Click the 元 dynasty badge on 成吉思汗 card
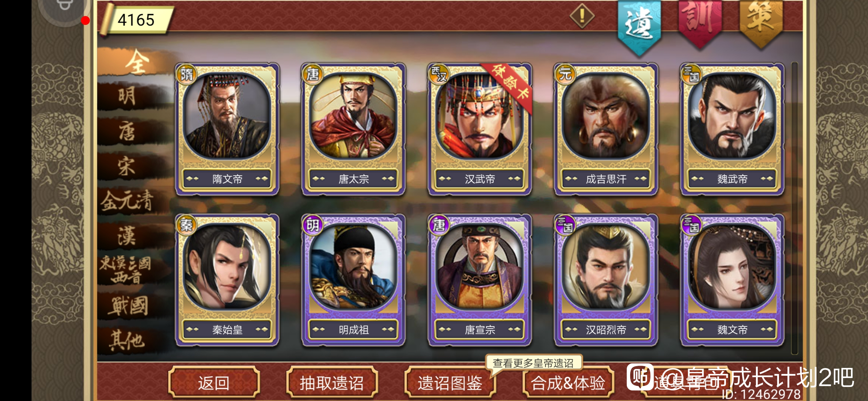Viewport: 868px width, 401px height. pyautogui.click(x=565, y=75)
